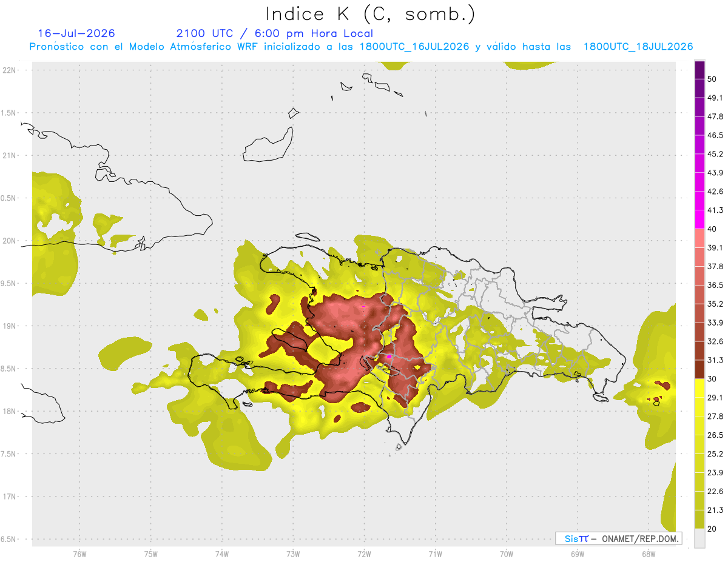
Task: Click the date '16-Jul-2026'
Action: (x=76, y=33)
